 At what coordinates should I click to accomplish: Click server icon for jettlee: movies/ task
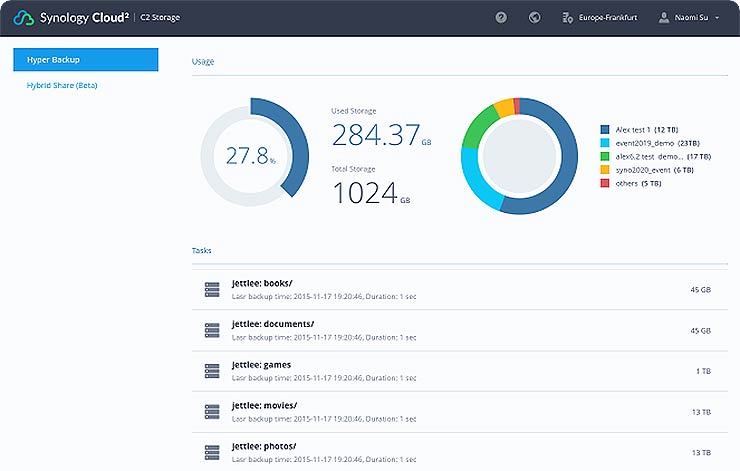(211, 411)
